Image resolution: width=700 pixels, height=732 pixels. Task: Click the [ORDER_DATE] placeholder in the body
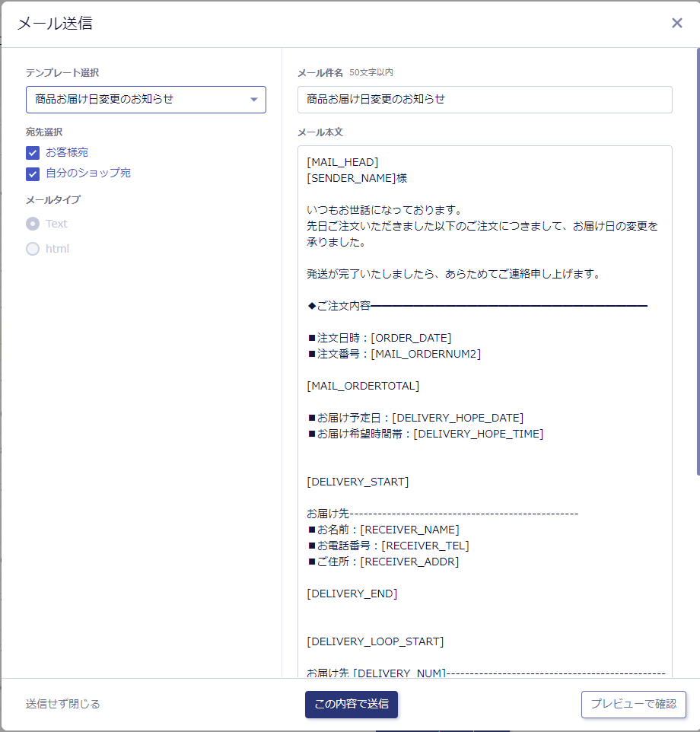pos(411,338)
